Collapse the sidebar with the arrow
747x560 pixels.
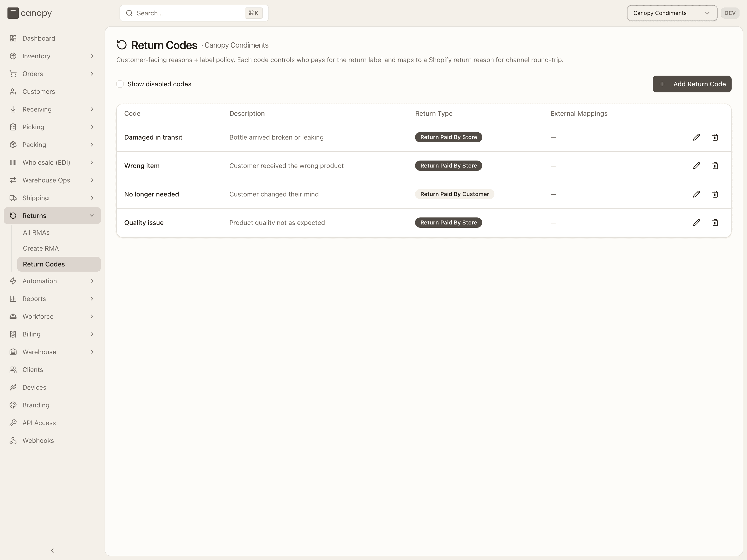[x=52, y=550]
